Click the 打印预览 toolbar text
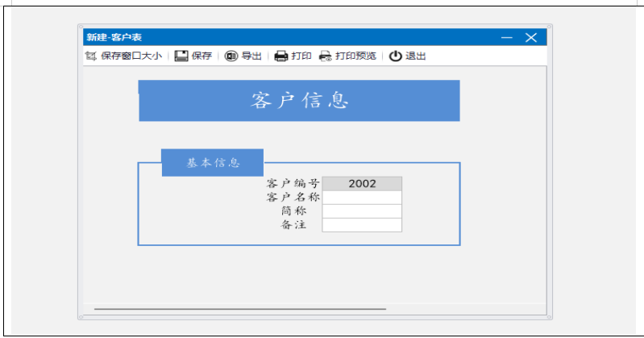 point(355,56)
